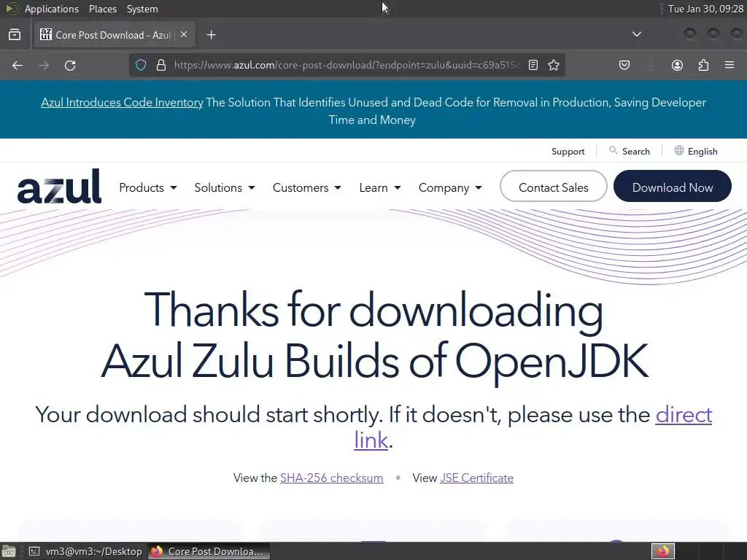Open the System menu

pyautogui.click(x=142, y=9)
